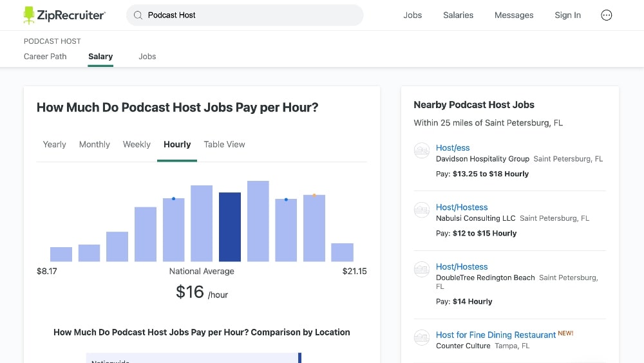Click the $21.15 maximum pay label
Image resolution: width=644 pixels, height=363 pixels.
(x=354, y=271)
